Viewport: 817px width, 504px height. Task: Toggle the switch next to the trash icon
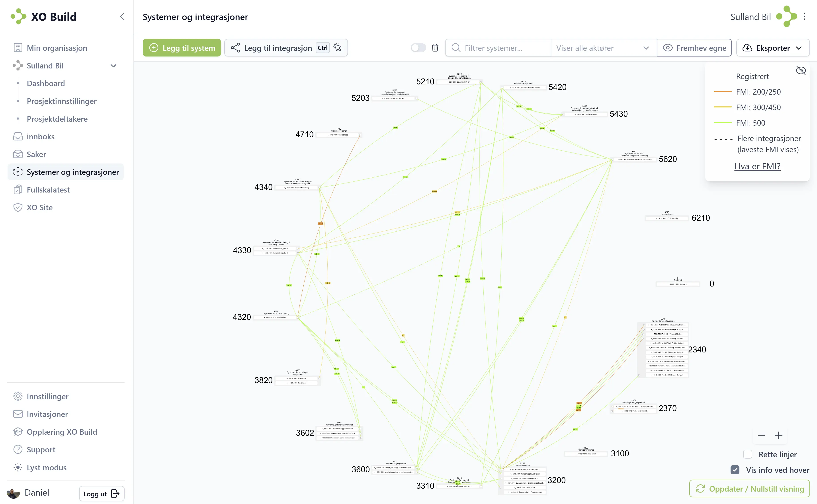click(418, 48)
